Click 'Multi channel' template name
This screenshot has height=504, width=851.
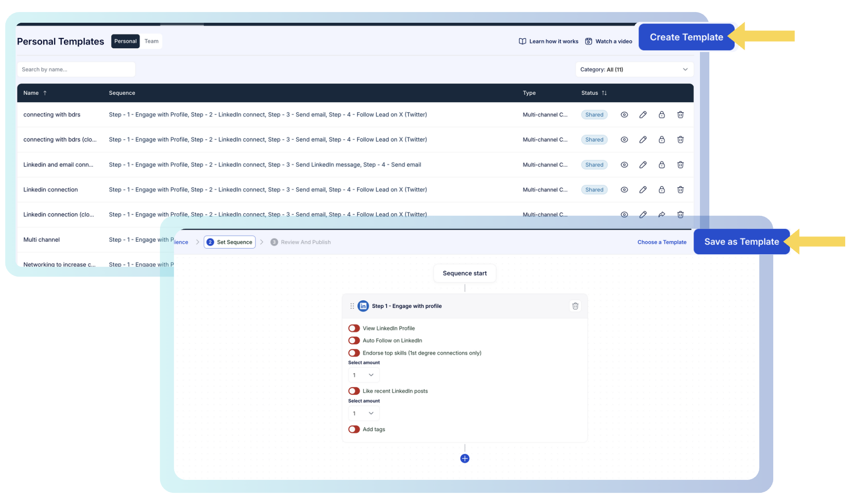42,240
